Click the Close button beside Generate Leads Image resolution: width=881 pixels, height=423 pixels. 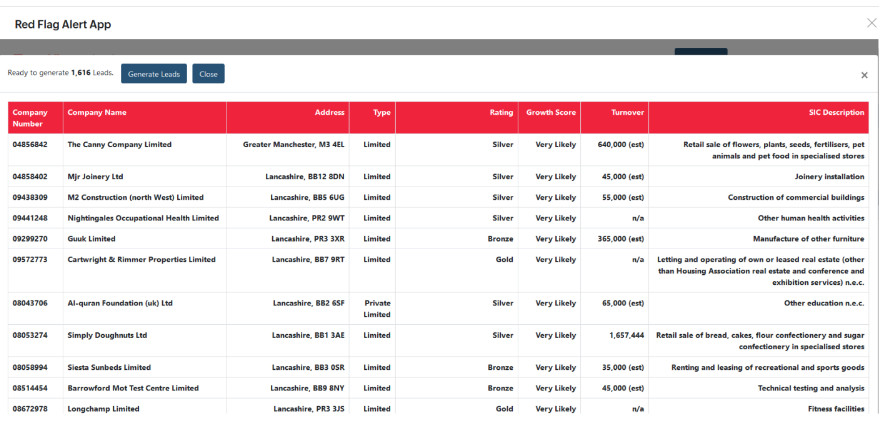[x=208, y=74]
